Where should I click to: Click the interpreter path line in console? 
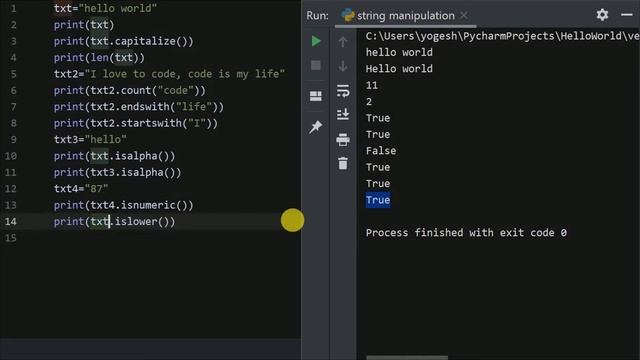click(x=502, y=36)
